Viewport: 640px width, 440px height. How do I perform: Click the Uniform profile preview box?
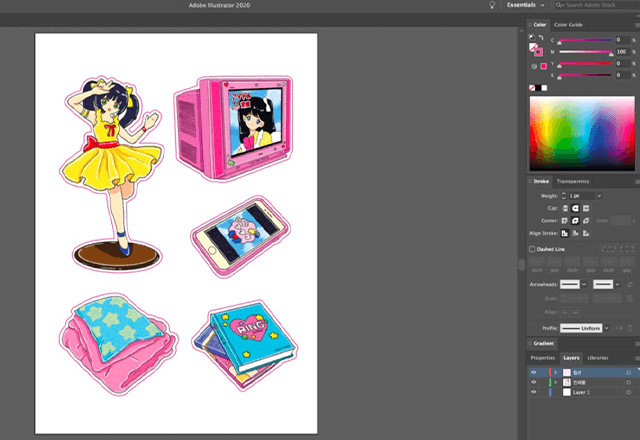tap(581, 328)
